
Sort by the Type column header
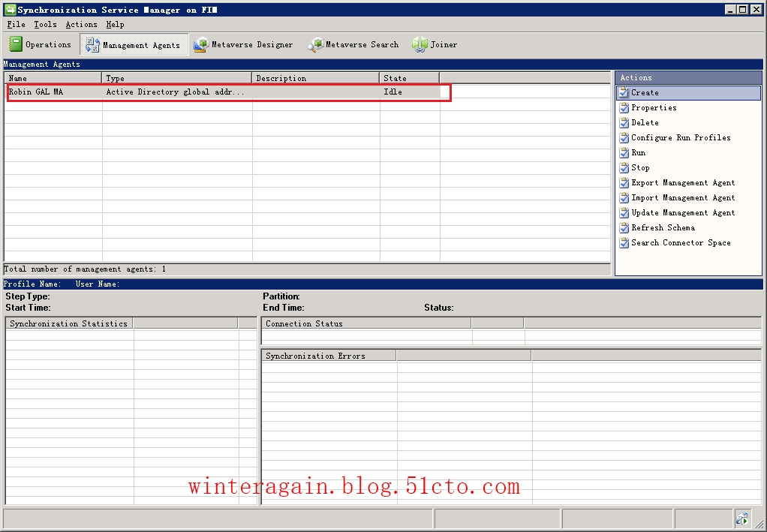[176, 78]
